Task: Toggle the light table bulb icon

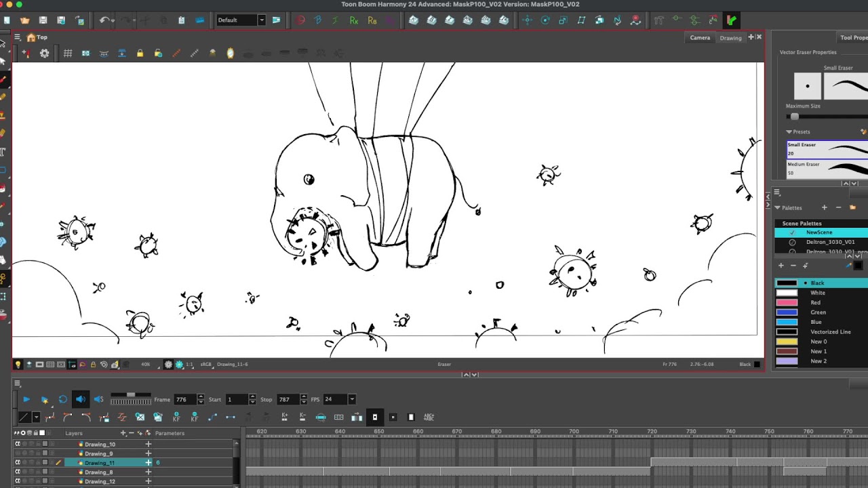Action: (x=18, y=365)
